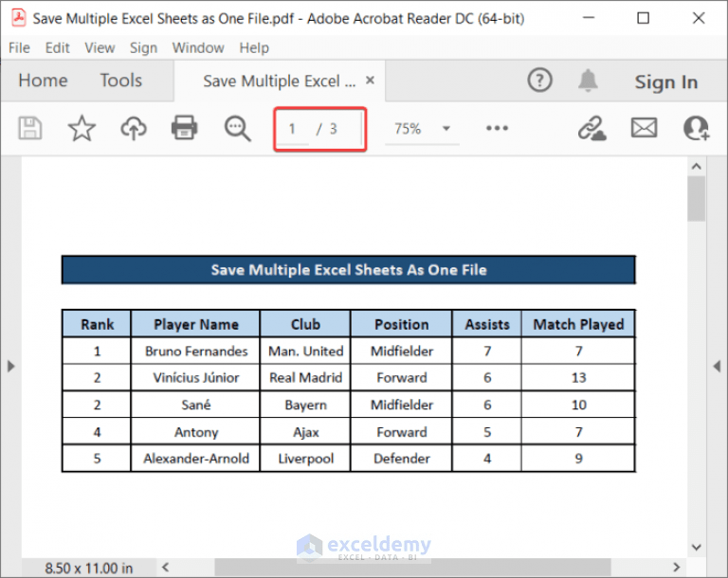Print the PDF document
The image size is (728, 578).
[184, 127]
